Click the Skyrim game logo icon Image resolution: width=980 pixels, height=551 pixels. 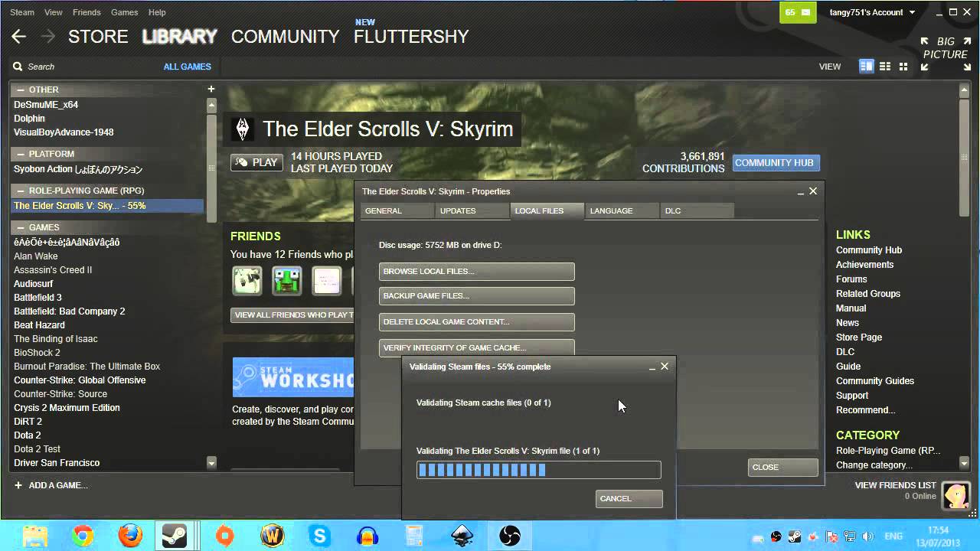pyautogui.click(x=243, y=129)
